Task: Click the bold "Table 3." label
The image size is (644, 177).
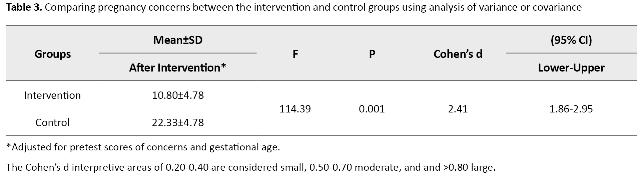Action: [x=24, y=7]
